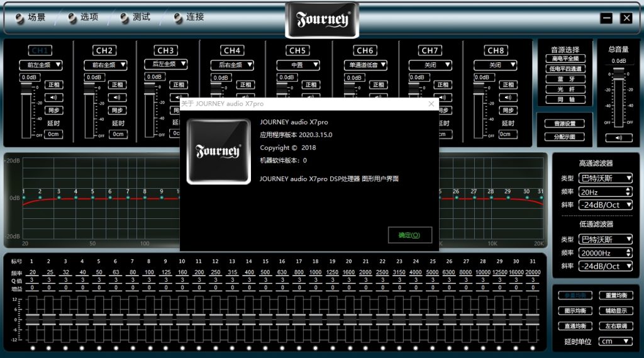
Task: Open CH4 后右全频 channel type dropdown
Action: tap(232, 65)
